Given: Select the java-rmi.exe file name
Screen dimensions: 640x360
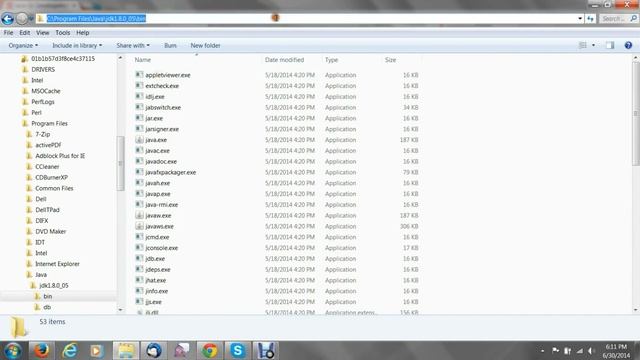Looking at the screenshot, I should click(x=162, y=205).
